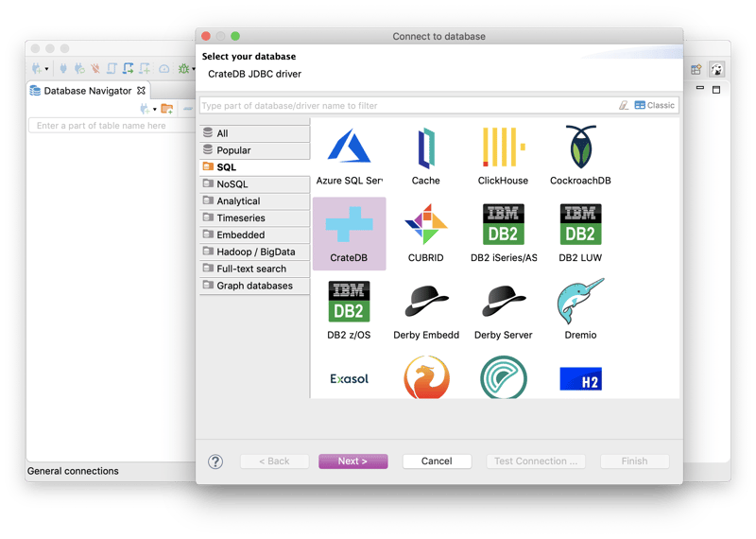The width and height of the screenshot is (756, 539).
Task: Select the teal spiral database icon
Action: pyautogui.click(x=504, y=377)
